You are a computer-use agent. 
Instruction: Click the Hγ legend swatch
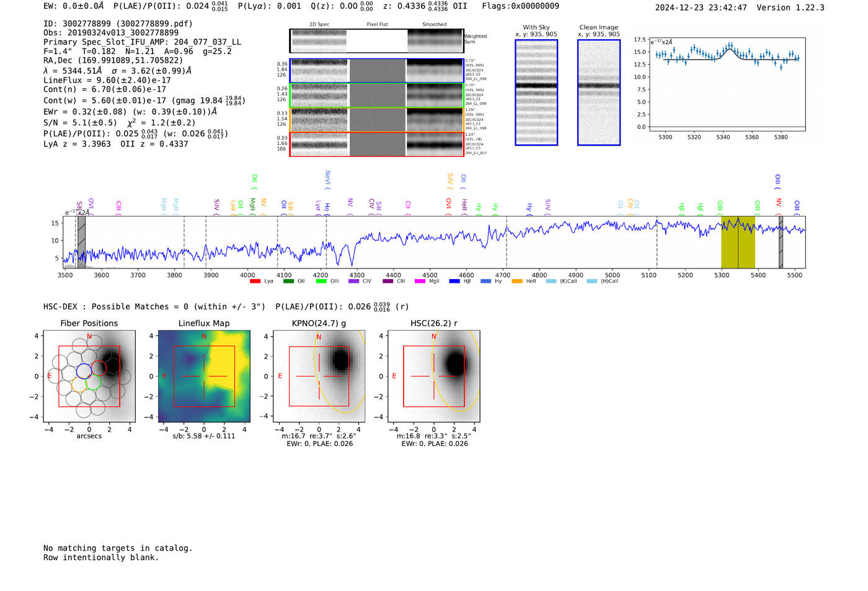485,282
